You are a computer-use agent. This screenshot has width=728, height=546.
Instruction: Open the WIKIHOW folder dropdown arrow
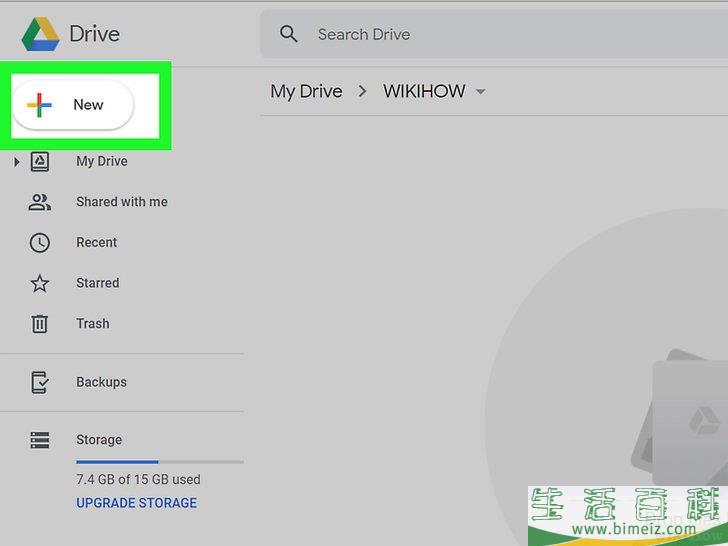481,92
